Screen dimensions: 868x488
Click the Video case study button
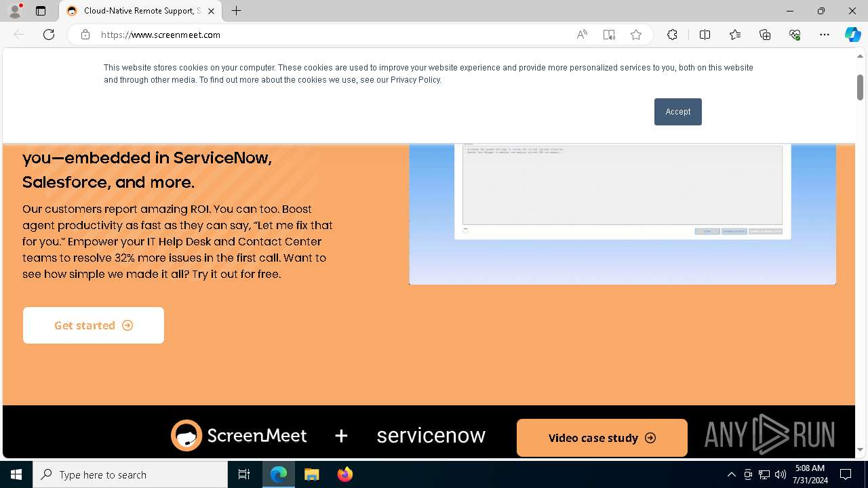click(602, 438)
